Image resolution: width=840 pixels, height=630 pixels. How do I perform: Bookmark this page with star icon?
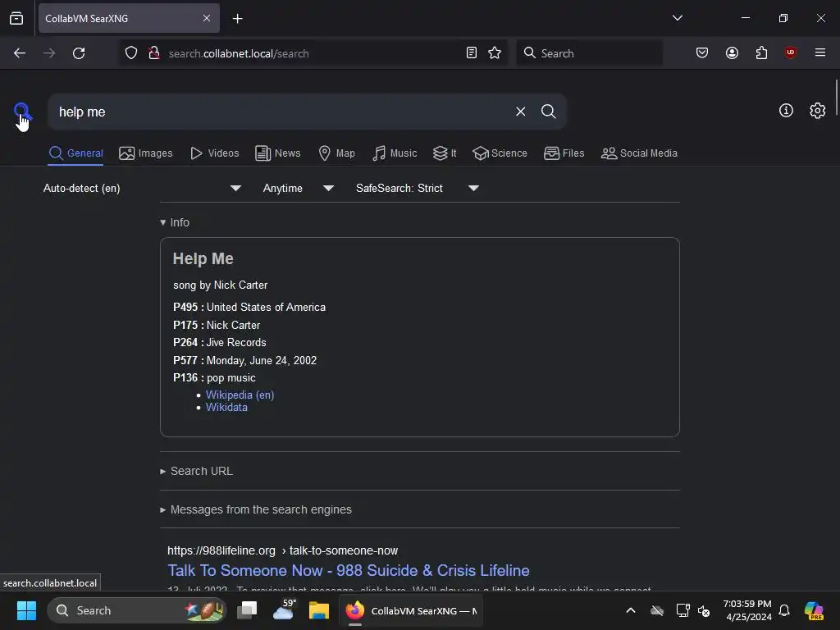[x=495, y=53]
